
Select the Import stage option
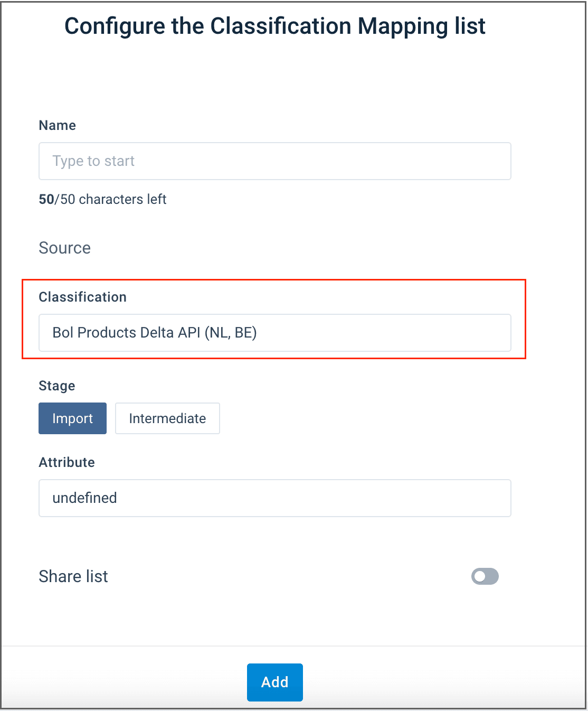click(72, 418)
